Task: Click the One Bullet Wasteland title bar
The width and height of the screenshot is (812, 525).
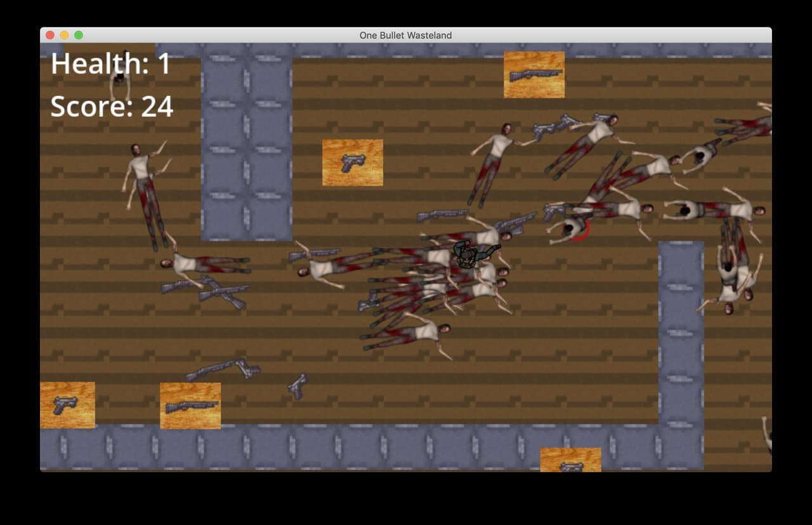Action: 406,35
